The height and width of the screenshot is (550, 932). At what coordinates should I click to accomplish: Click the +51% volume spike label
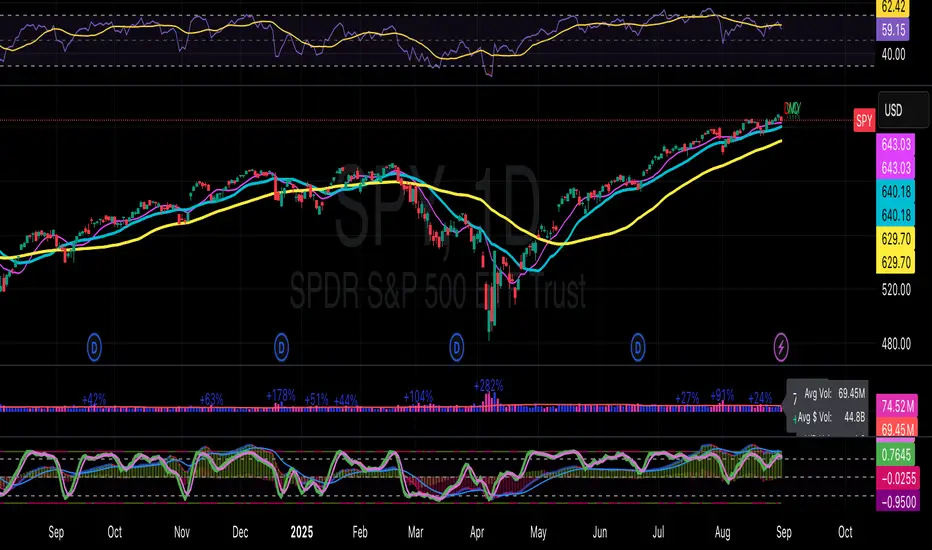316,399
